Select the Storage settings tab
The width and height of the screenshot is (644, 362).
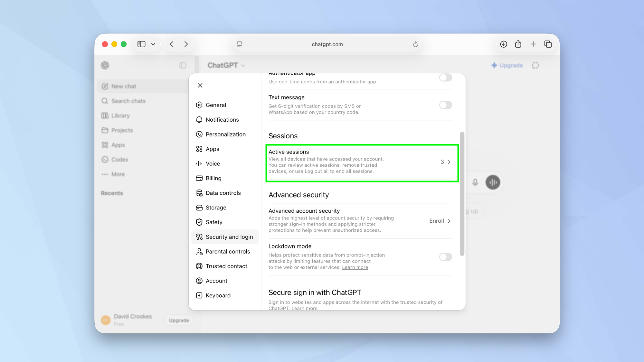click(x=225, y=208)
